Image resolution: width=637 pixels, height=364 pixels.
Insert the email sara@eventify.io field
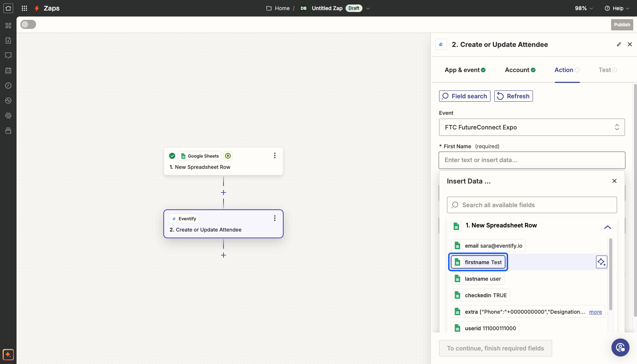point(488,246)
